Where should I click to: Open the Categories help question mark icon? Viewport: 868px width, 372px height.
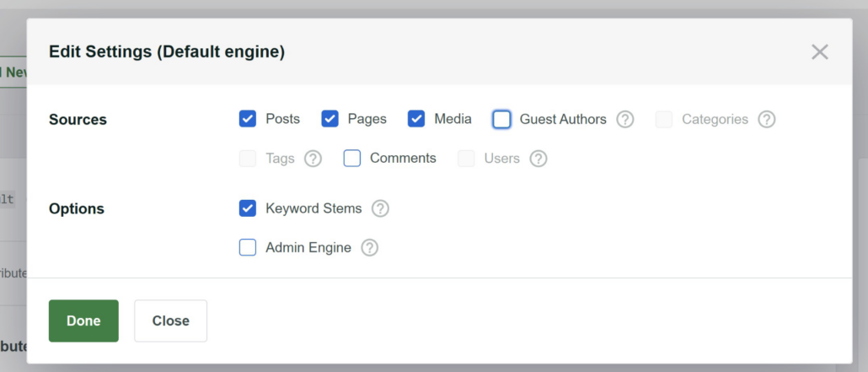[767, 119]
